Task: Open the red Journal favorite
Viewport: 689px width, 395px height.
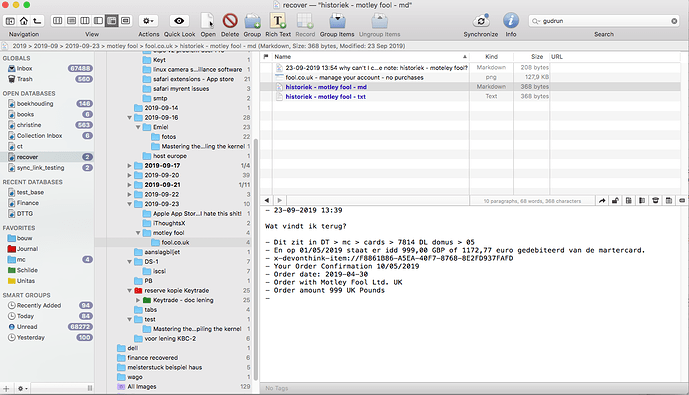Action: (27, 249)
